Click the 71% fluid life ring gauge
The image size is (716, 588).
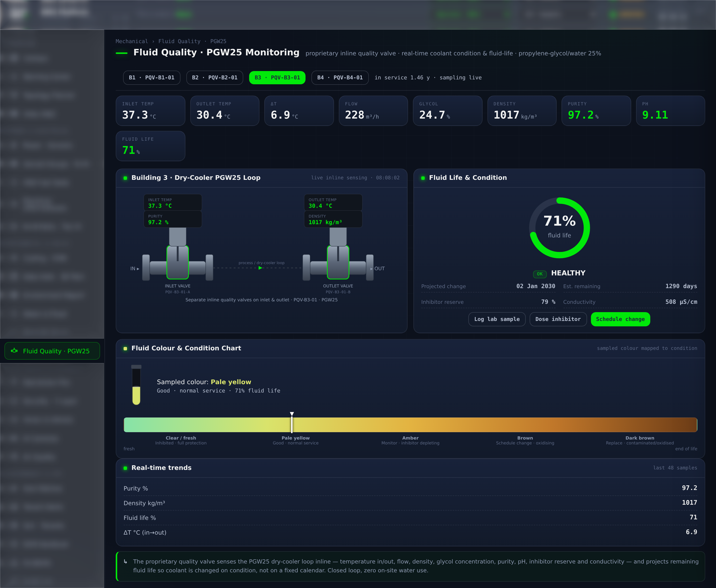(559, 228)
